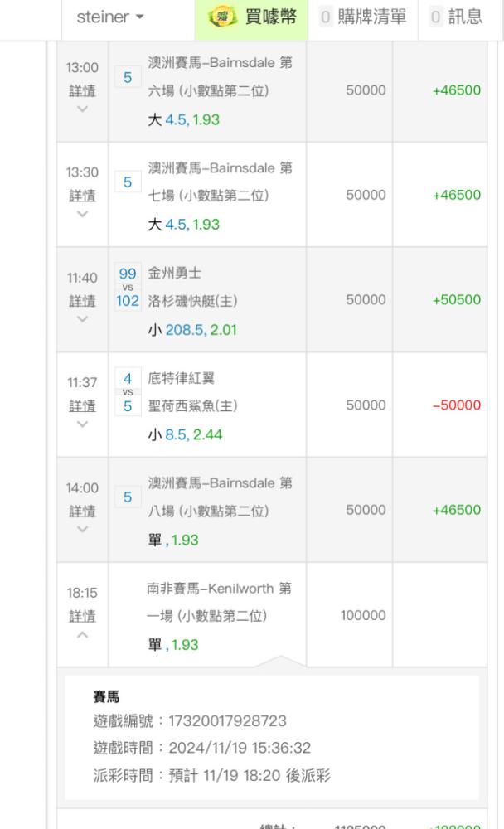Click score badge 5 on 第八場 row
This screenshot has width=504, height=829.
pyautogui.click(x=128, y=498)
